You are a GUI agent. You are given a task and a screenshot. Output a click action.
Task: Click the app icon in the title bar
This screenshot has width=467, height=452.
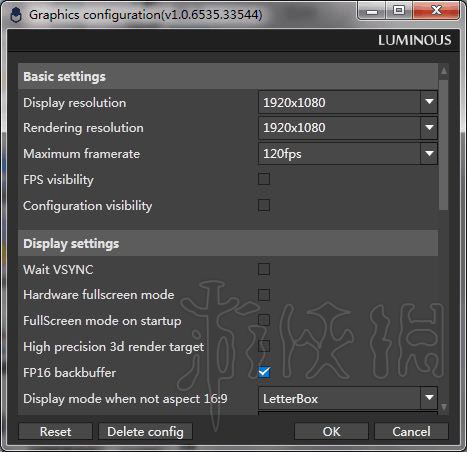pyautogui.click(x=16, y=15)
